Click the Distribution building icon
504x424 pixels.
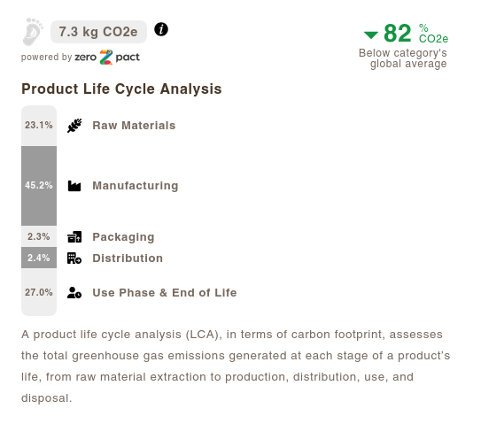coord(74,258)
